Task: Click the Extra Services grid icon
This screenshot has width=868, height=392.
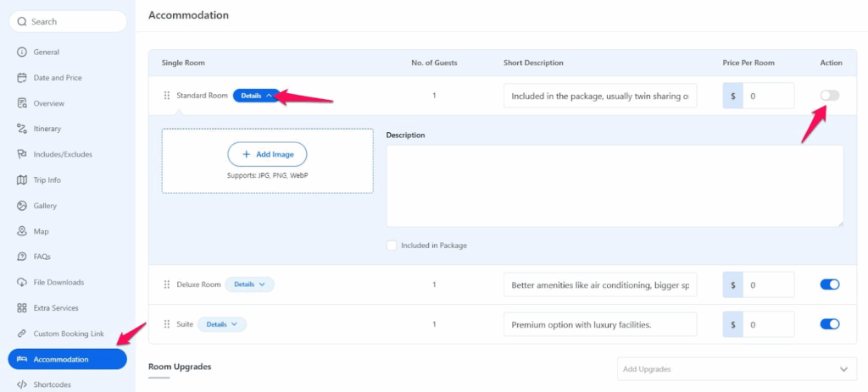Action: click(x=23, y=308)
